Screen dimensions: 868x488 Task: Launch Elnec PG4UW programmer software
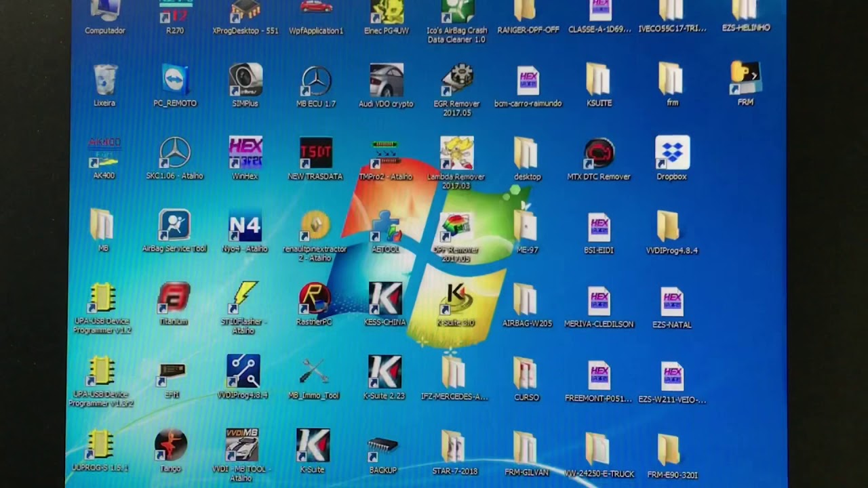click(387, 18)
